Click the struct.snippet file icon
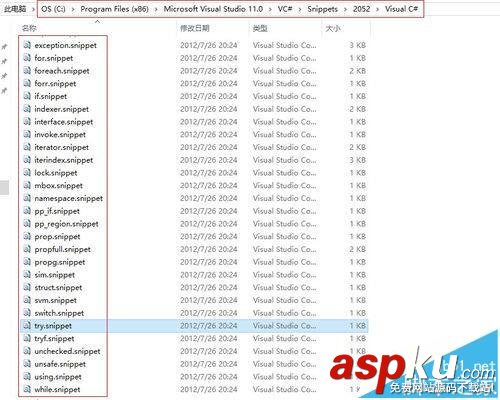The image size is (500, 400). click(27, 287)
